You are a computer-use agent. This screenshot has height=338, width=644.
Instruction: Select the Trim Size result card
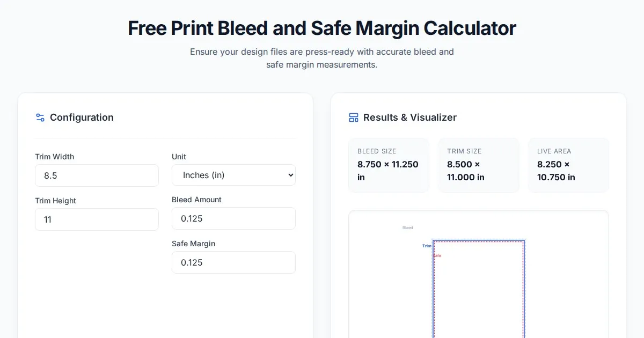tap(478, 165)
